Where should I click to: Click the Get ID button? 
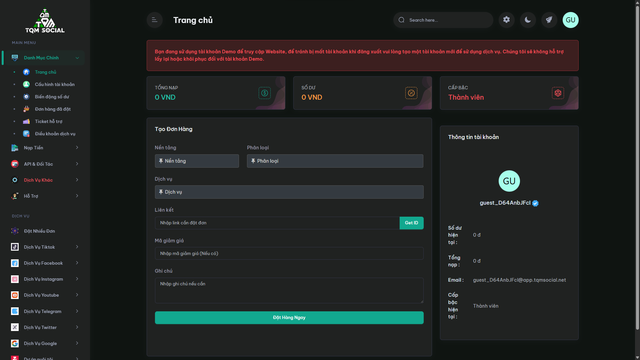[x=411, y=223]
